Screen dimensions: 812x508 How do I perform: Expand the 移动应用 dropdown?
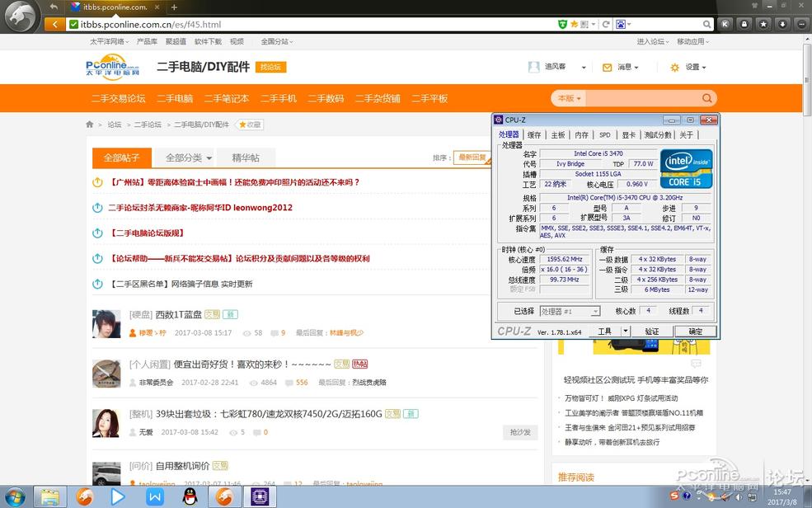click(x=693, y=41)
